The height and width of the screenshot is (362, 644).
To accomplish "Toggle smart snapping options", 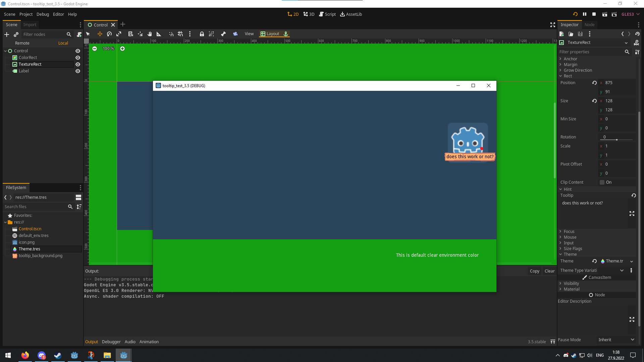I will (x=171, y=34).
